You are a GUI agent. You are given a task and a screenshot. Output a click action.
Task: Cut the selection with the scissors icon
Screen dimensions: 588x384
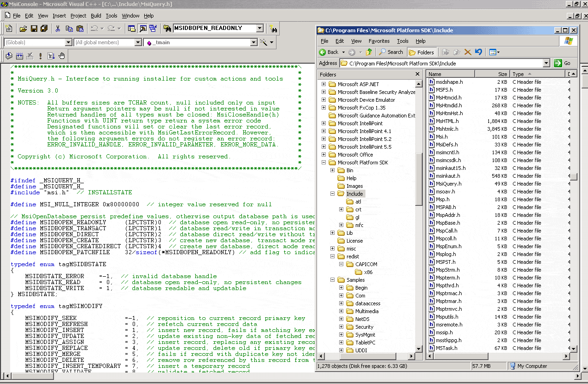[x=58, y=29]
